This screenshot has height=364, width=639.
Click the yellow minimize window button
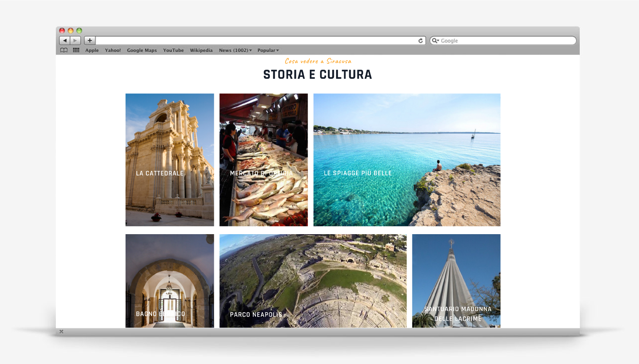pos(70,31)
